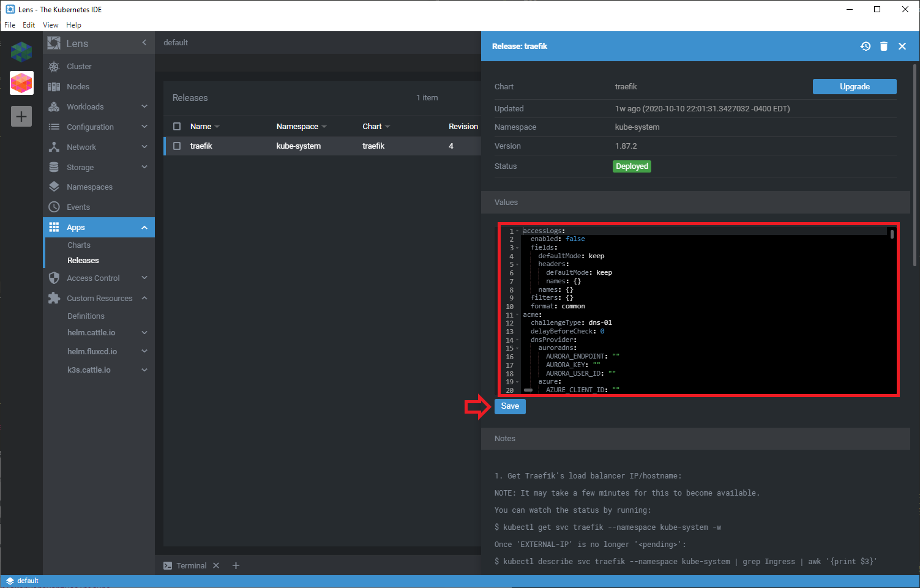Click the Nodes icon
920x588 pixels.
pos(54,87)
